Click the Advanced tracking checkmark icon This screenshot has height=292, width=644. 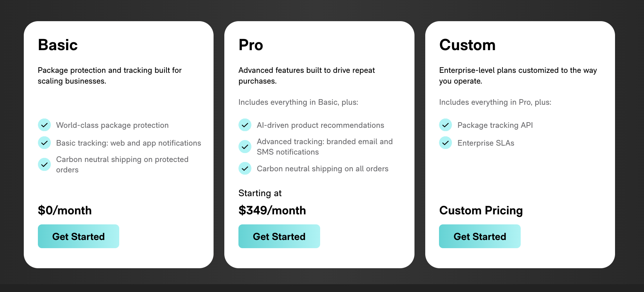click(245, 146)
